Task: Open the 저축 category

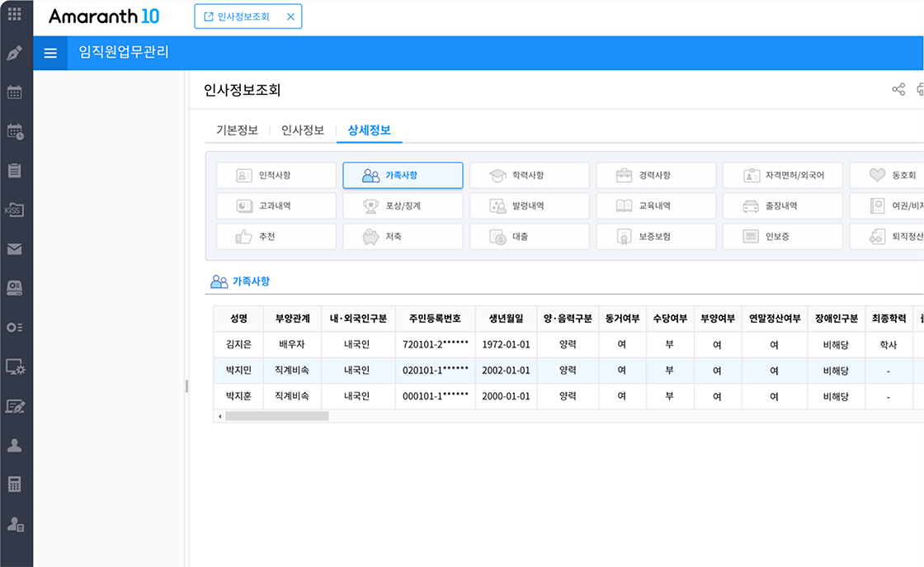Action: pyautogui.click(x=403, y=236)
